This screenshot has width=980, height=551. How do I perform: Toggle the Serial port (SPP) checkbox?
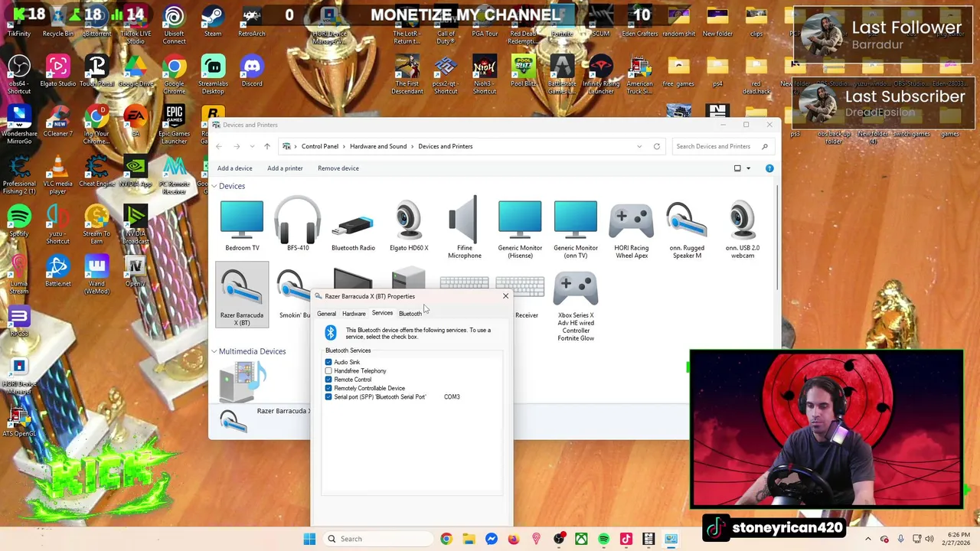tap(328, 397)
